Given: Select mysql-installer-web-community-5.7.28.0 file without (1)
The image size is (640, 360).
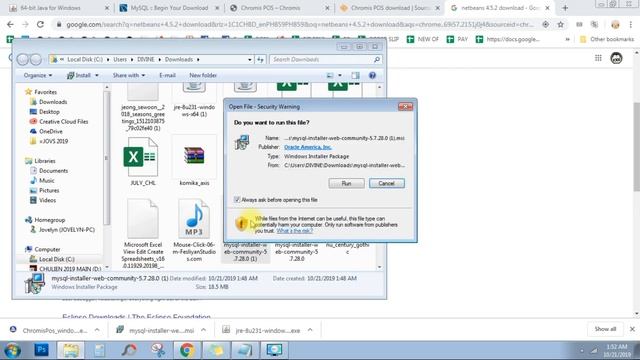Looking at the screenshot, I should tap(296, 251).
